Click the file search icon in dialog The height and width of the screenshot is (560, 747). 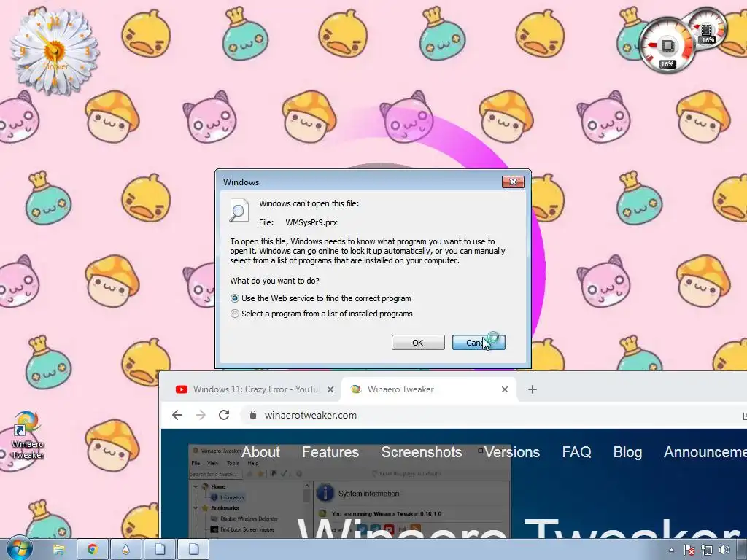[x=239, y=211]
